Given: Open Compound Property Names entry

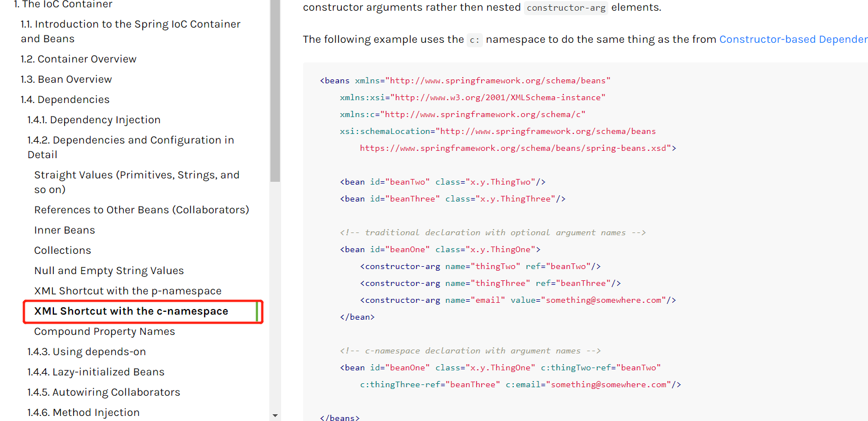Looking at the screenshot, I should [x=105, y=332].
